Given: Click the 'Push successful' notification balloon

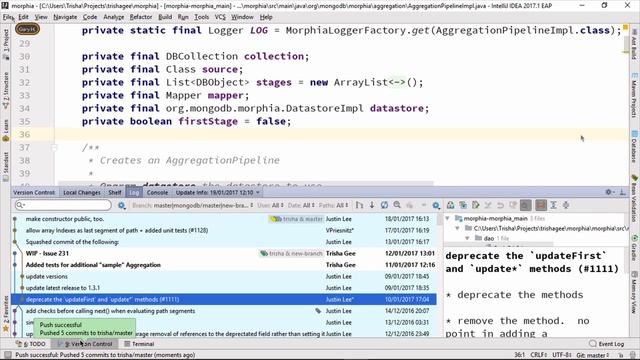Looking at the screenshot, I should click(84, 329).
